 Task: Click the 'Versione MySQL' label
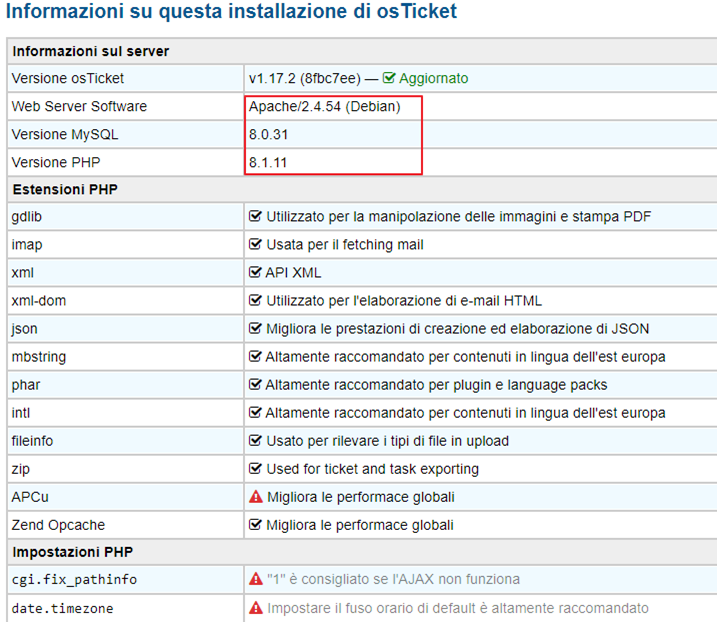[x=65, y=135]
